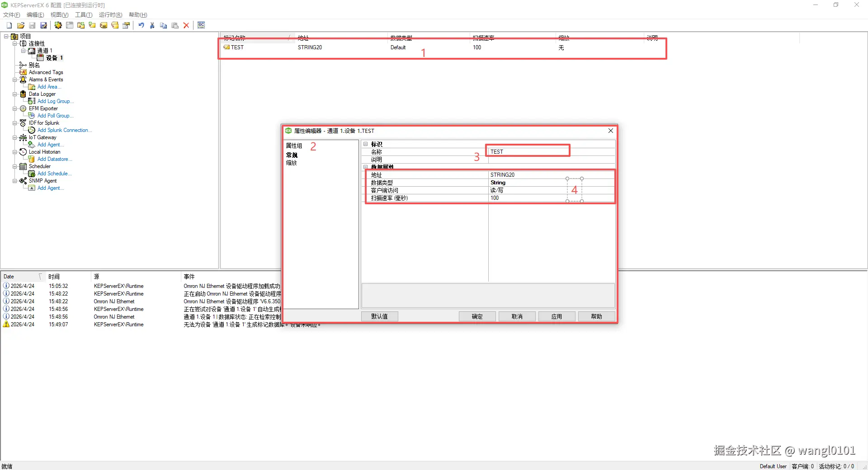868x470 pixels.
Task: Collapse the 连接性 tree node
Action: 14,43
